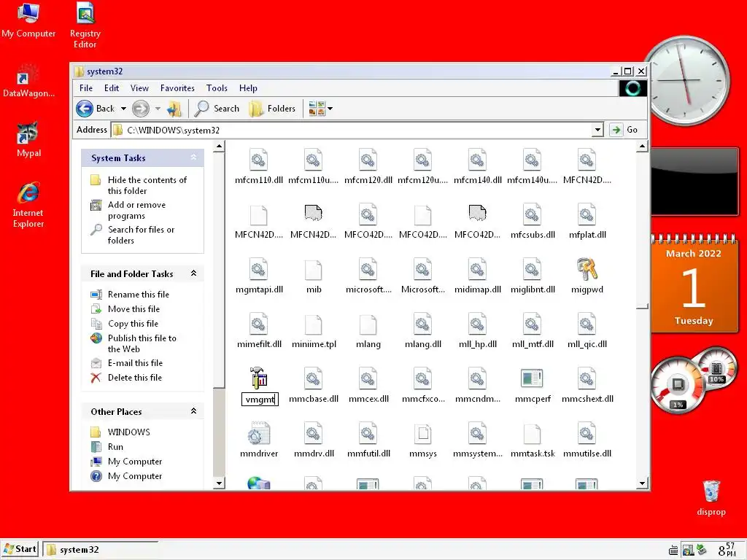
Task: Click the file list scrollbar up arrow
Action: [x=642, y=146]
